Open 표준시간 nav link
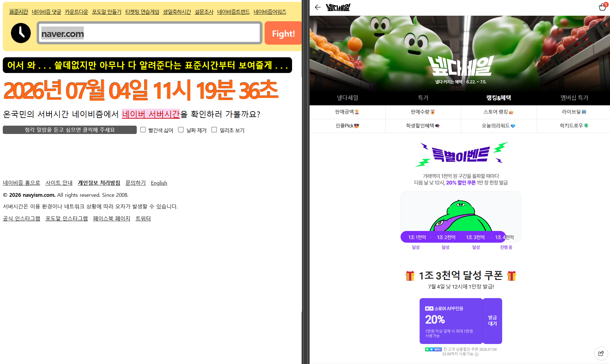610x364 pixels. (x=18, y=12)
